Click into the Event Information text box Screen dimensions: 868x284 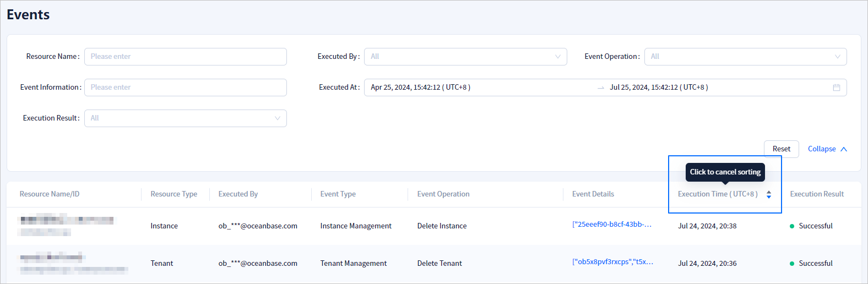(185, 88)
